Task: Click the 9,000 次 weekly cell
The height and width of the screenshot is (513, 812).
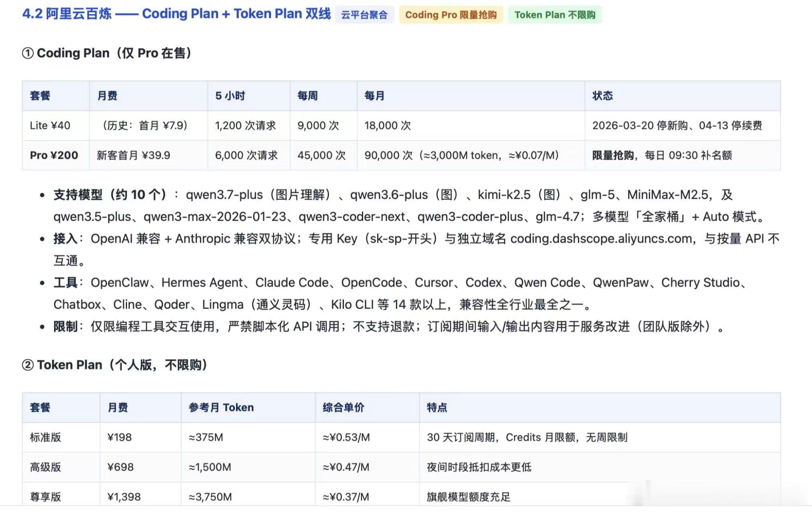Action: point(323,125)
